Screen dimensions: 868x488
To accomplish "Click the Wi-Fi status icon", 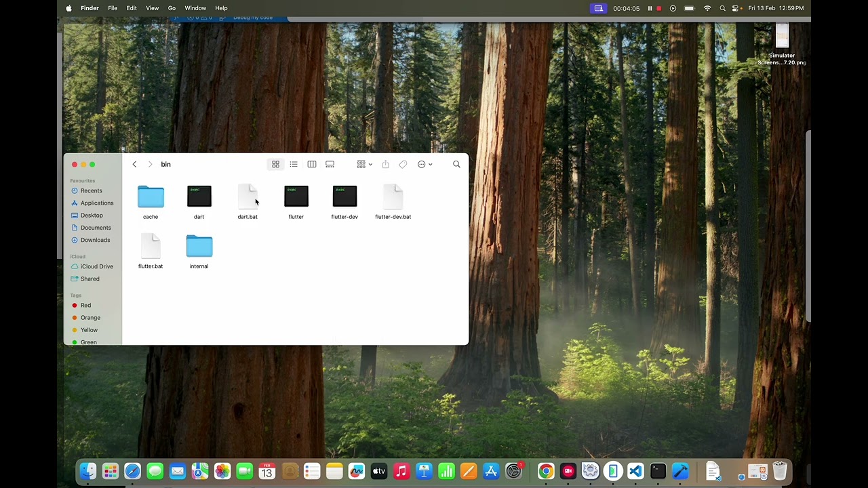I will pos(707,8).
